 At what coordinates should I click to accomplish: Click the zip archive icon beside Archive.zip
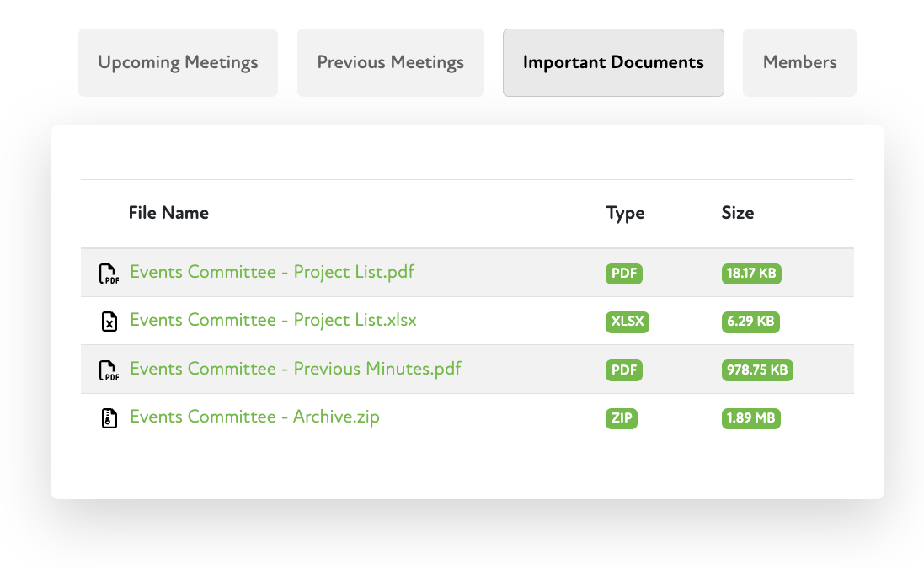(x=109, y=418)
